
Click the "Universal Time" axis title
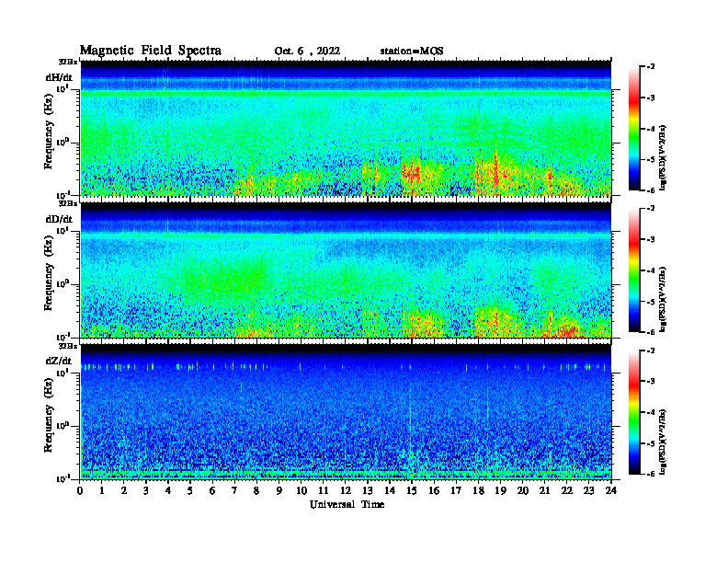(x=347, y=504)
